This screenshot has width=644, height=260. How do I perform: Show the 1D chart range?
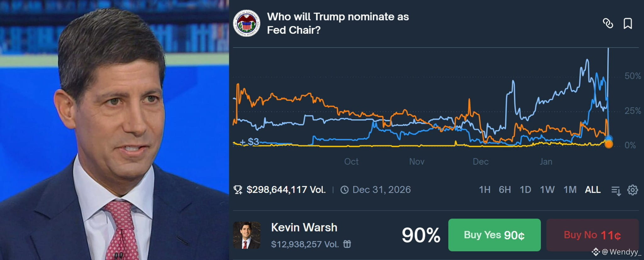[x=525, y=190]
